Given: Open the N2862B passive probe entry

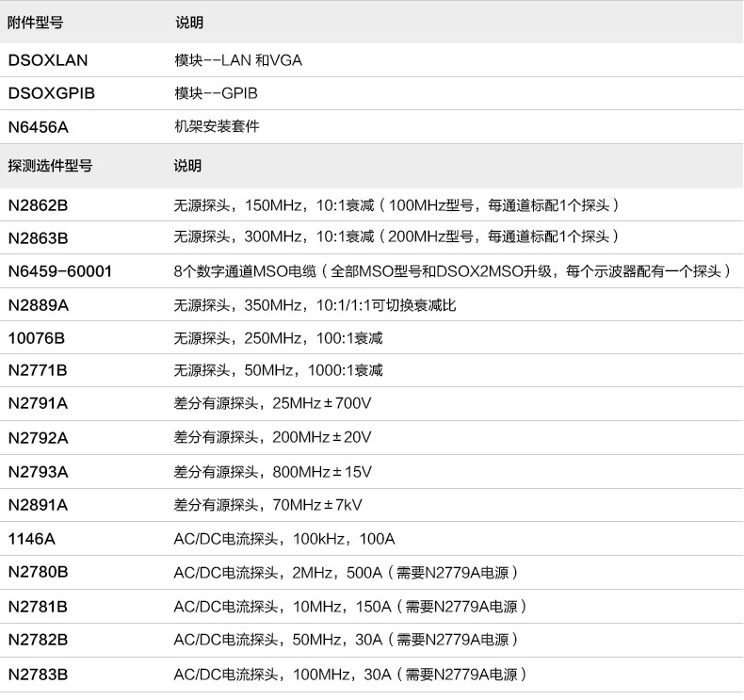Looking at the screenshot, I should (x=39, y=204).
